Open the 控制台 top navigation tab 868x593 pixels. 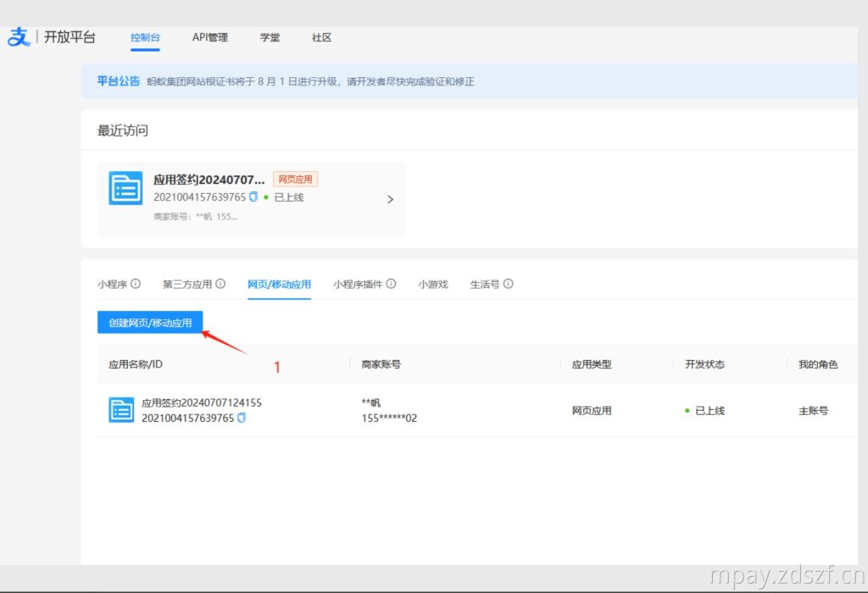pyautogui.click(x=145, y=37)
